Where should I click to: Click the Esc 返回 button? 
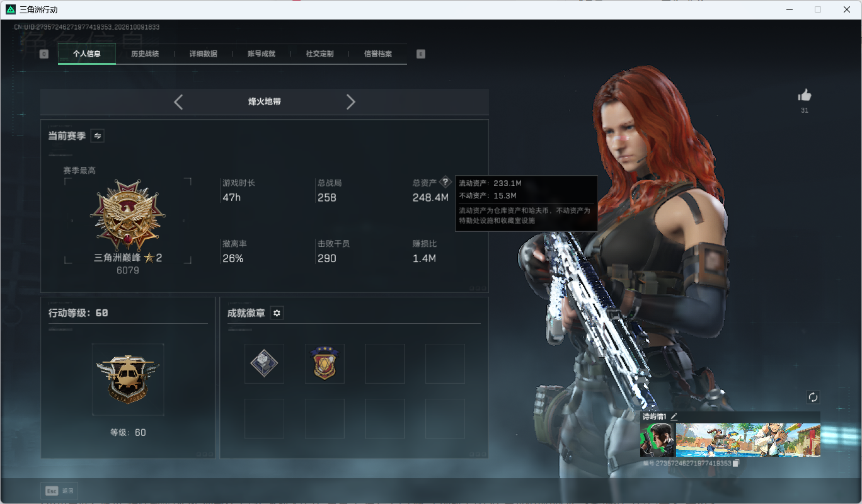pyautogui.click(x=59, y=491)
